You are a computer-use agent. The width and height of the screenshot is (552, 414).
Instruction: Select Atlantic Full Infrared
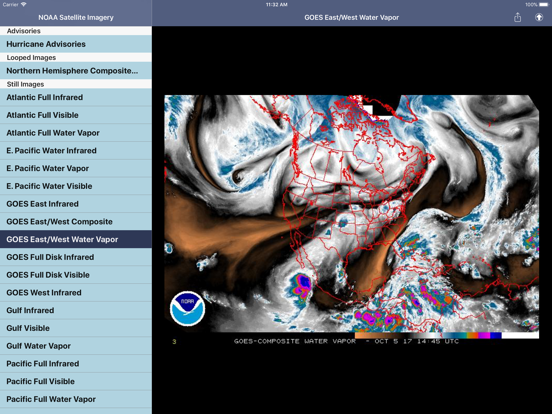click(76, 97)
